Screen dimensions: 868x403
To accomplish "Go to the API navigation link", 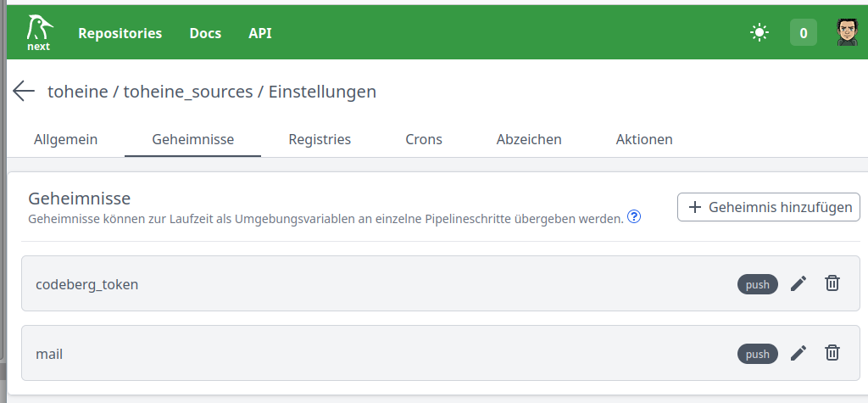I will click(x=260, y=33).
